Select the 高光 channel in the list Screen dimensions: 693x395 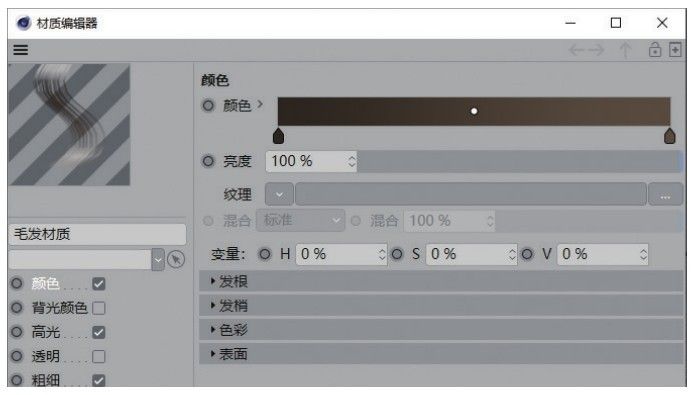pyautogui.click(x=46, y=332)
